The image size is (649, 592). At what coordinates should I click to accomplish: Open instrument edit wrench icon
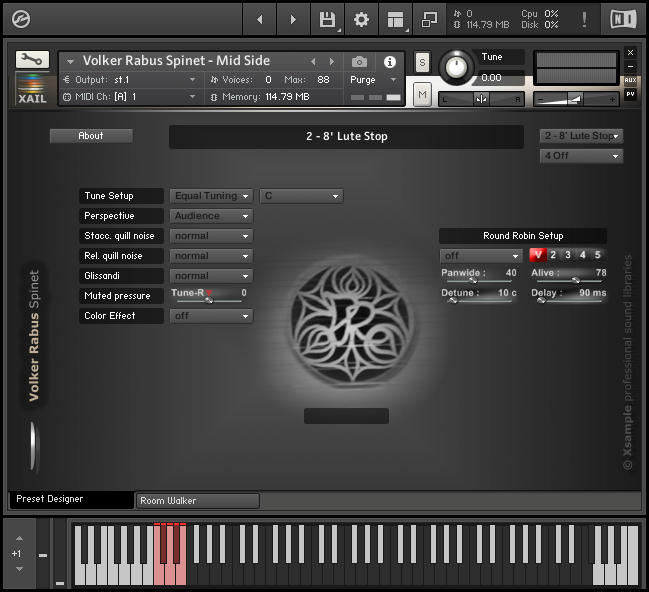(32, 60)
